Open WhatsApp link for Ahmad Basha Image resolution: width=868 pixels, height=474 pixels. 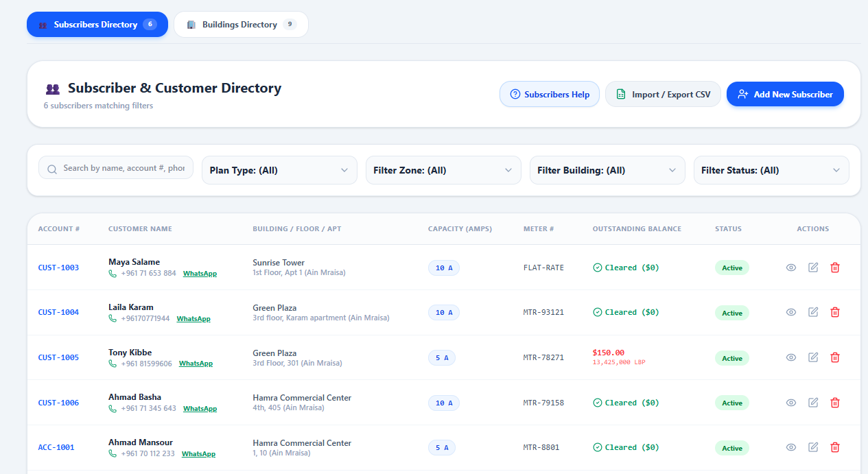200,409
